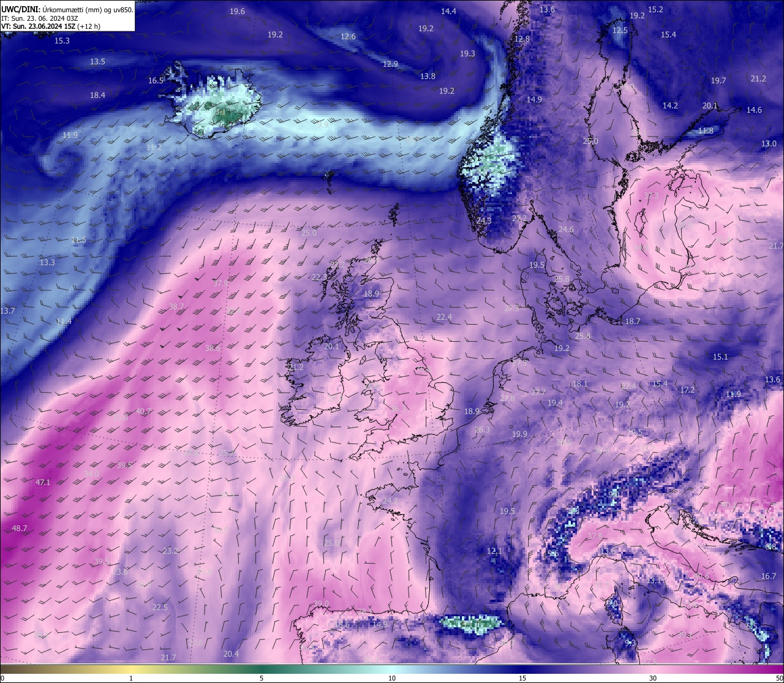Click the map value '18.7' near the Baltic coast
Image resolution: width=784 pixels, height=683 pixels.
633,321
